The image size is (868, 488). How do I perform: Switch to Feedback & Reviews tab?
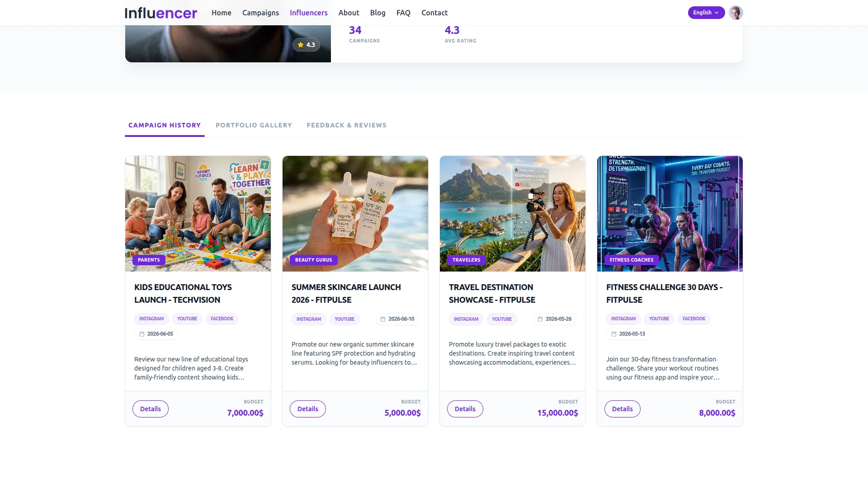point(346,125)
